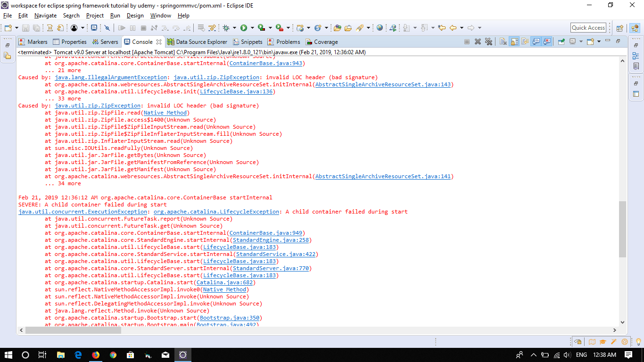Expand the Run button dropdown arrow

point(252,28)
